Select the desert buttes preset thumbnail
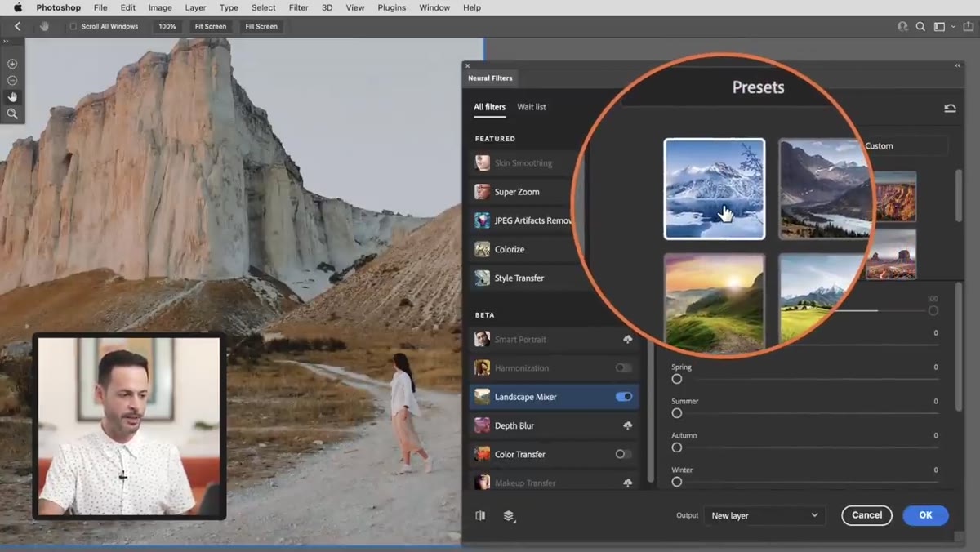Screen dimensions: 980x552 coord(892,254)
